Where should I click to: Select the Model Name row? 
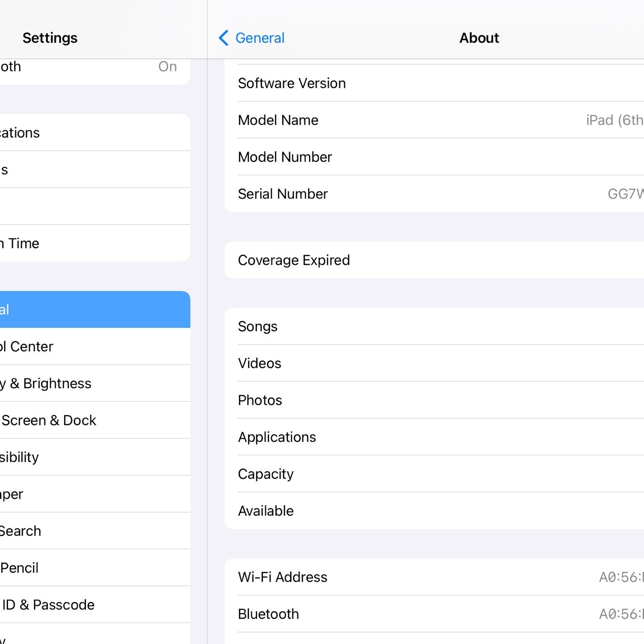click(x=434, y=120)
